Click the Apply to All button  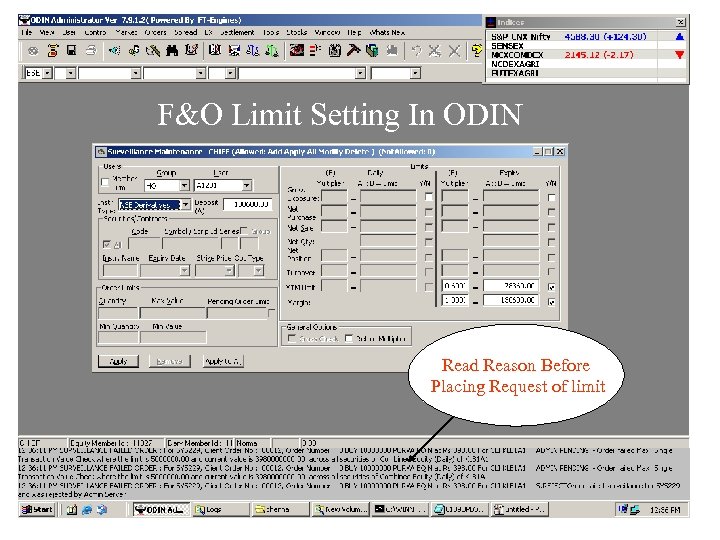[x=223, y=361]
